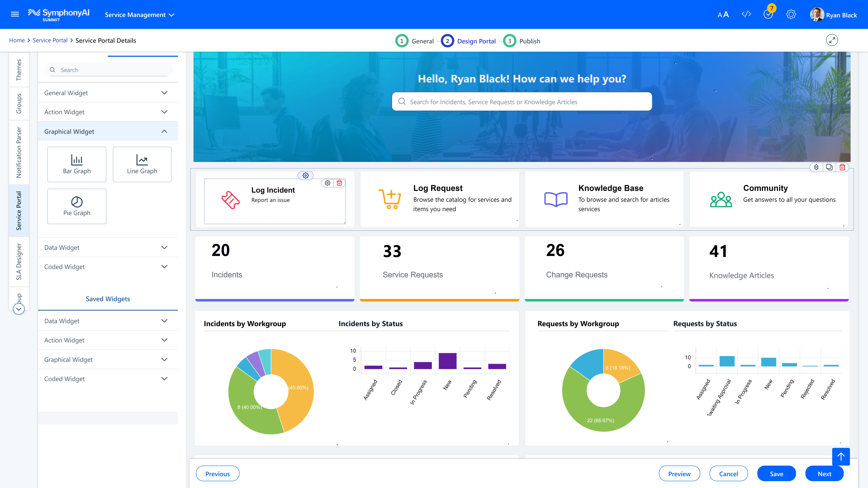This screenshot has width=868, height=488.
Task: Click the Cancel button
Action: pos(729,474)
